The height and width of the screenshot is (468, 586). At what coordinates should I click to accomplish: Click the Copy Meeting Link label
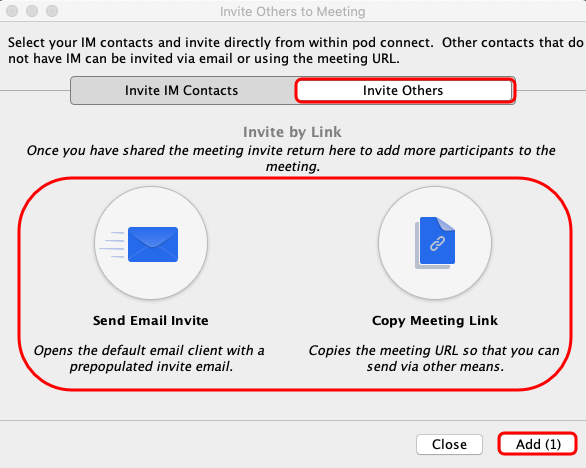click(x=435, y=321)
